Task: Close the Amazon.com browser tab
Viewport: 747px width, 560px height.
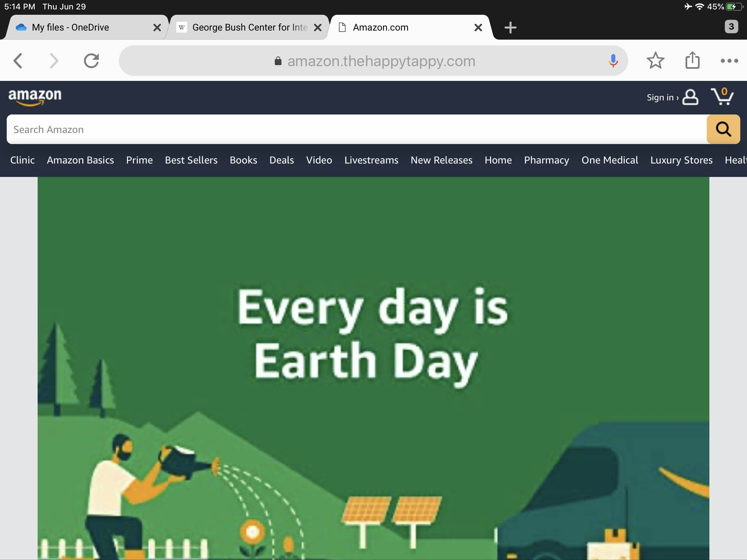Action: coord(479,27)
